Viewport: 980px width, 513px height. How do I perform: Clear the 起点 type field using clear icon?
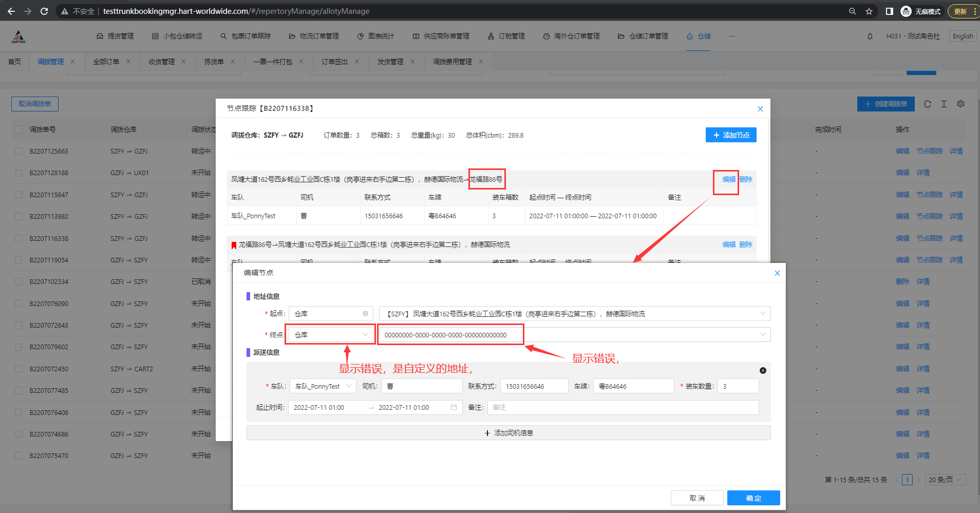(365, 314)
